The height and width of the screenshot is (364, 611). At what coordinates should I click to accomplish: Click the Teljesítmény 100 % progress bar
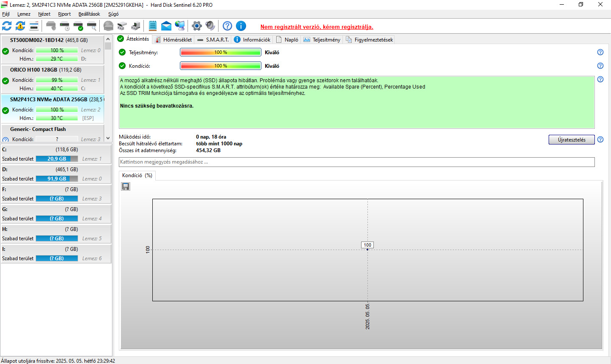pyautogui.click(x=221, y=52)
